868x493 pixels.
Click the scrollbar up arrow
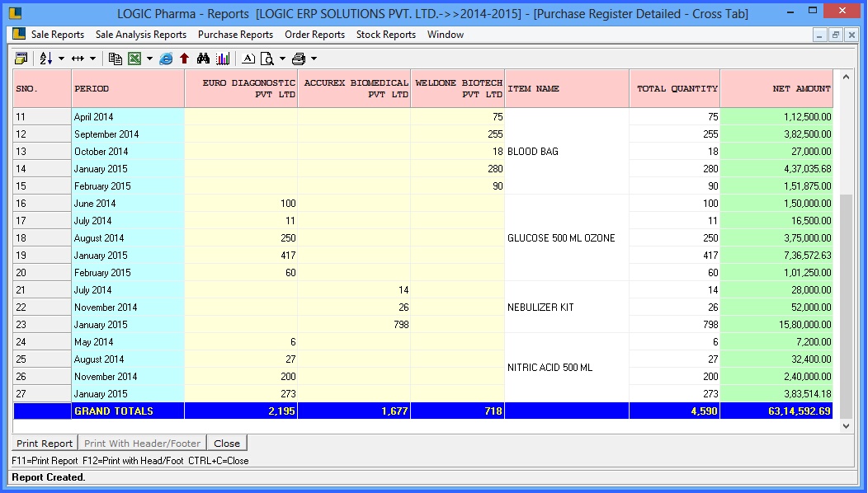pos(846,77)
